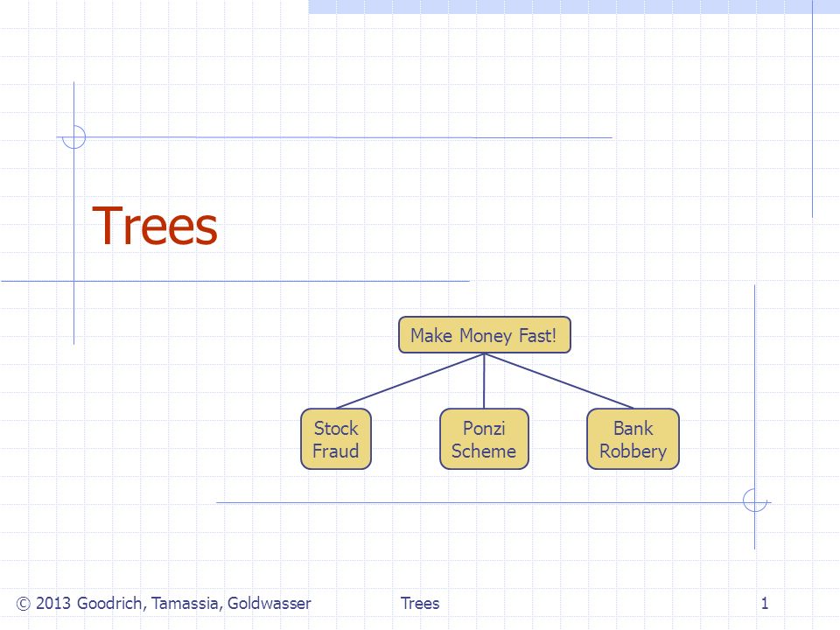Select the 'Stock Fraud' tree node

click(336, 439)
